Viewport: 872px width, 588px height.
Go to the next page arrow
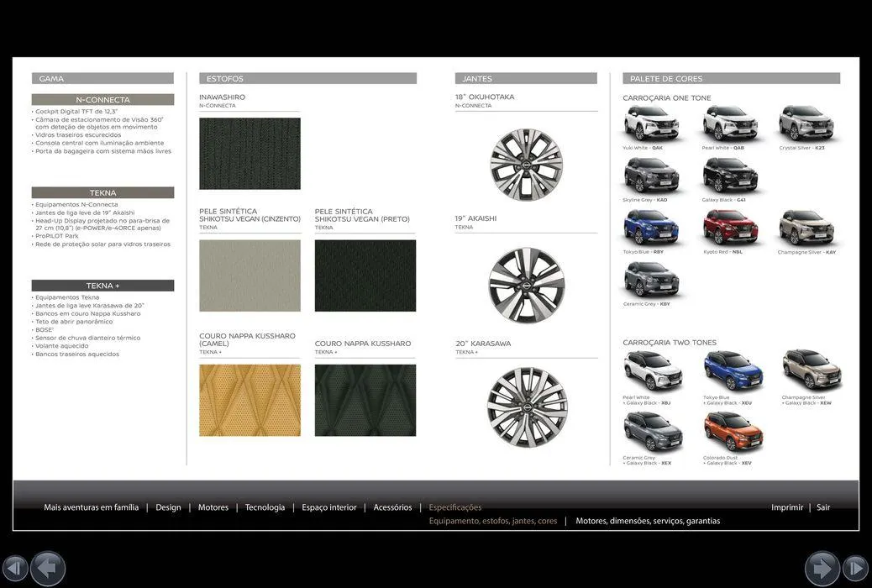822,569
